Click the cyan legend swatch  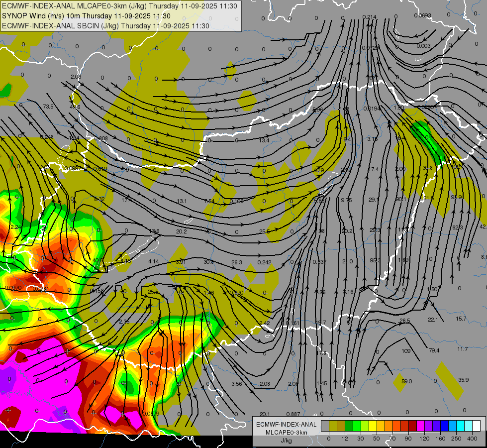(460, 426)
